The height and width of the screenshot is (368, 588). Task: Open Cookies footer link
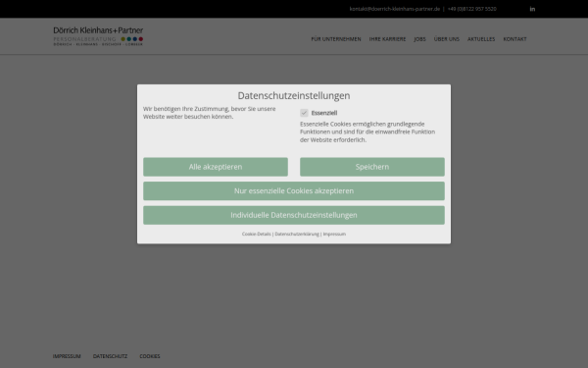[x=150, y=356]
